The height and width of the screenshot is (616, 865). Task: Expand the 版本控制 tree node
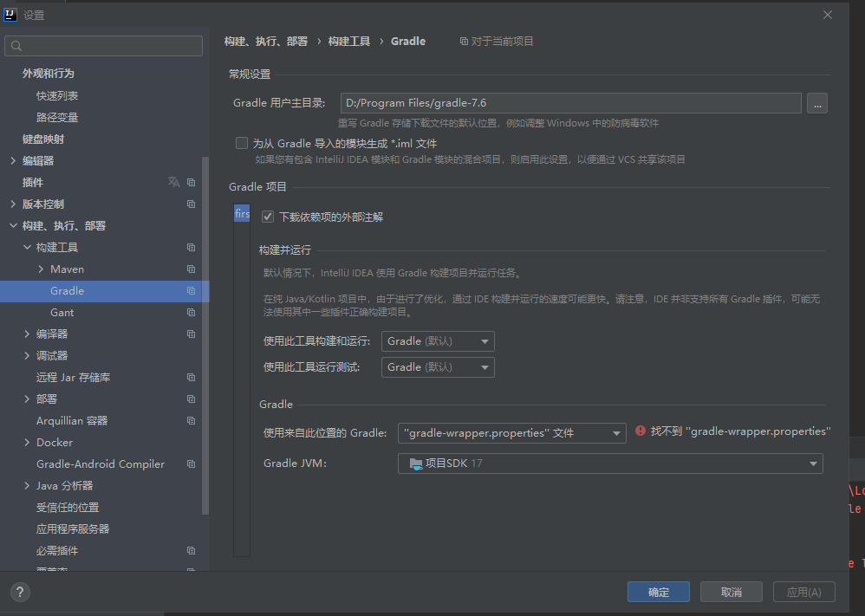click(x=13, y=204)
